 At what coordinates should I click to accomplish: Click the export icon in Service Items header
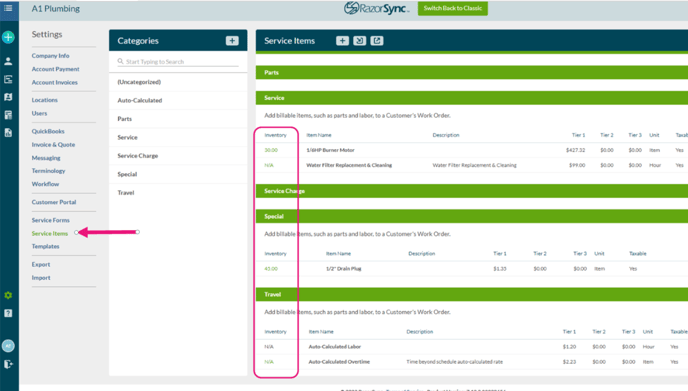click(376, 41)
